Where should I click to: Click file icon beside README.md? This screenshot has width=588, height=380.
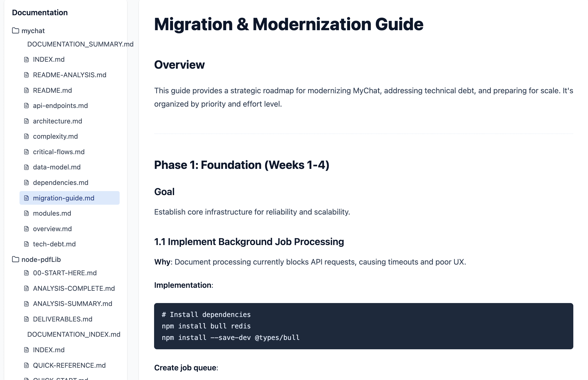click(x=26, y=90)
